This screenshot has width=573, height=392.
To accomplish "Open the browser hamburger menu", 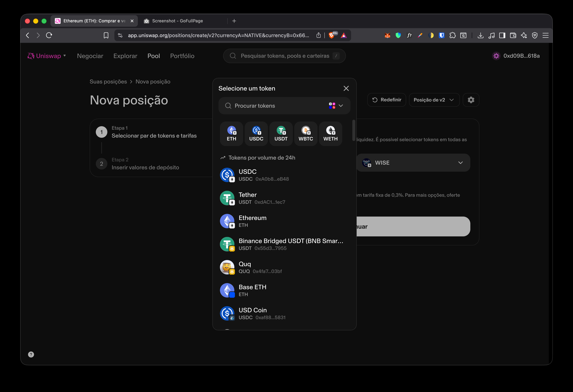I will [x=545, y=36].
